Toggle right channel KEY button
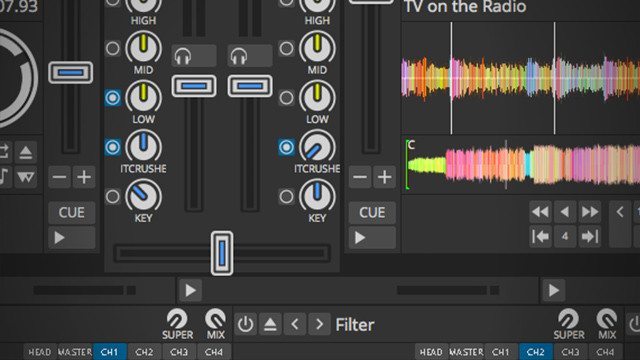Screen dimensions: 640x360 287,197
